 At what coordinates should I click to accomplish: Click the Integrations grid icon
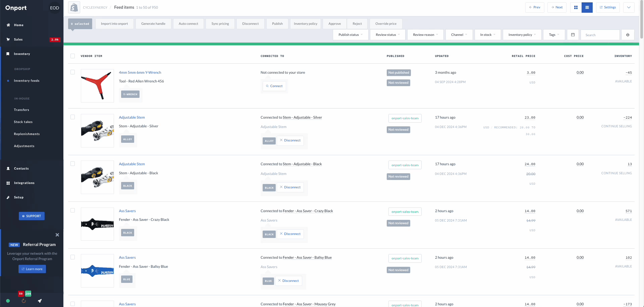(8, 183)
